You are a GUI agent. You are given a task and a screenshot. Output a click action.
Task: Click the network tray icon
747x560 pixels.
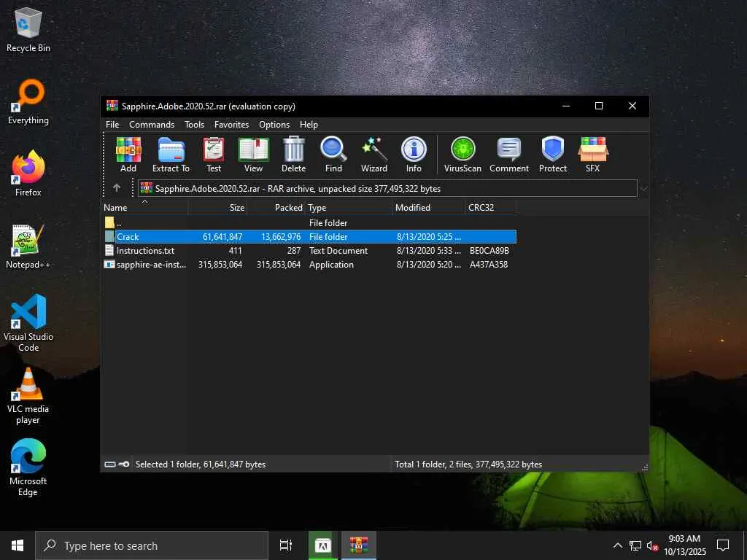click(635, 545)
